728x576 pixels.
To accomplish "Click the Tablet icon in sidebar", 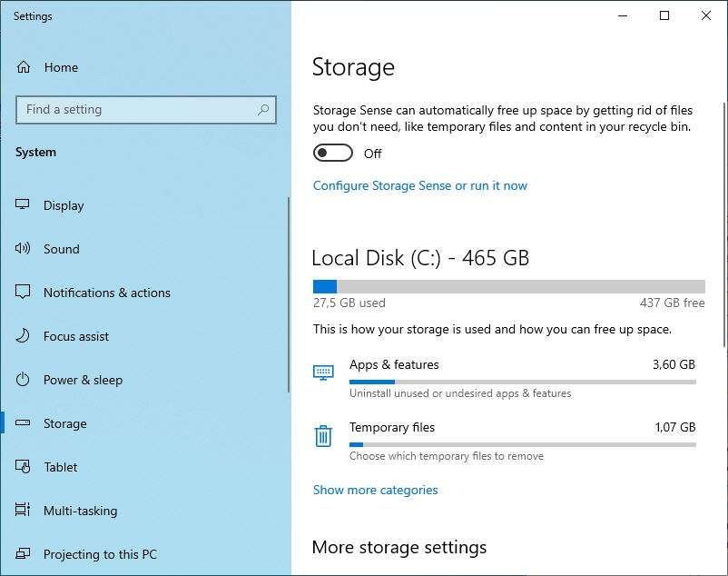I will tap(24, 467).
